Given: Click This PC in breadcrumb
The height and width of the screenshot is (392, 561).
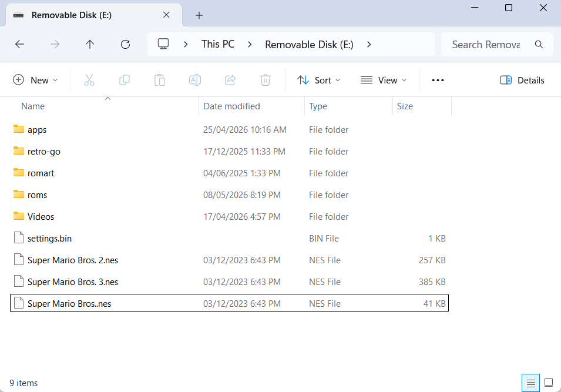Looking at the screenshot, I should click(218, 44).
